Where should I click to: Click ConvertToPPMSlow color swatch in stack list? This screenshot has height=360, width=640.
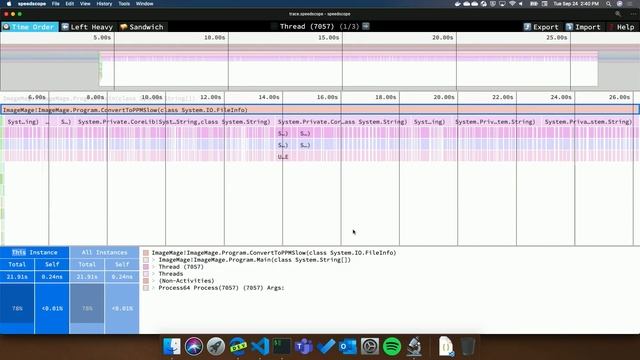pos(146,253)
